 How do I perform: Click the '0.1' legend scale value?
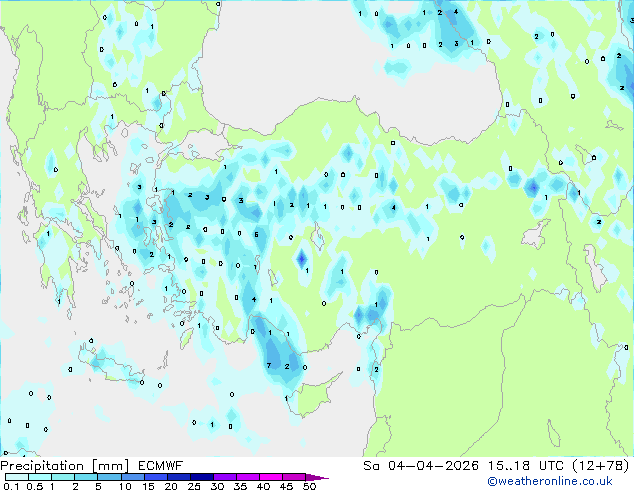click(x=11, y=486)
